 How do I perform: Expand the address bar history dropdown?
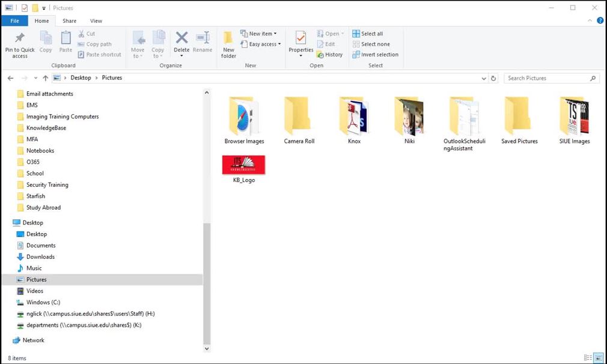coord(484,78)
